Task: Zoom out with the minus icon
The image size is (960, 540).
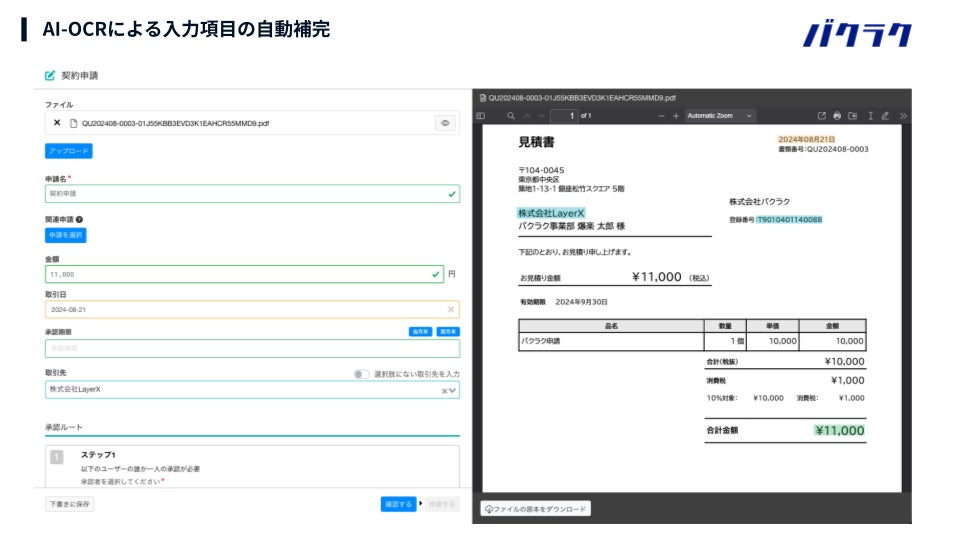Action: tap(661, 116)
